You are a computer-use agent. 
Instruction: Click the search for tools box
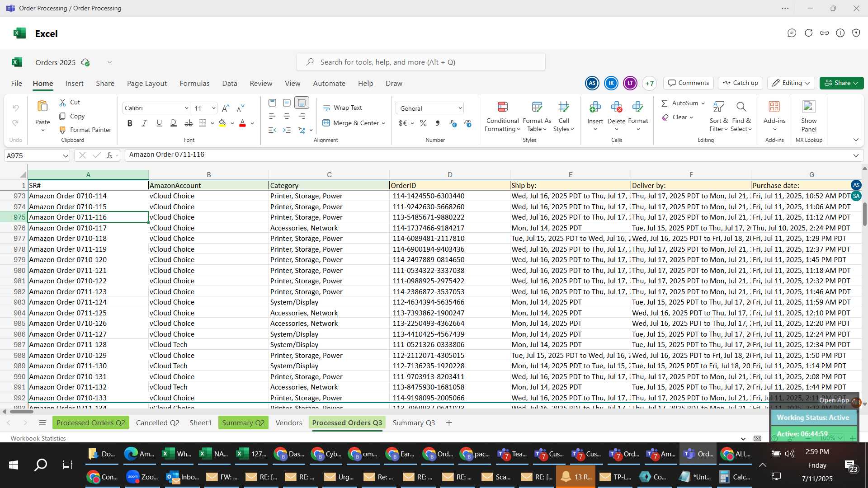[421, 62]
